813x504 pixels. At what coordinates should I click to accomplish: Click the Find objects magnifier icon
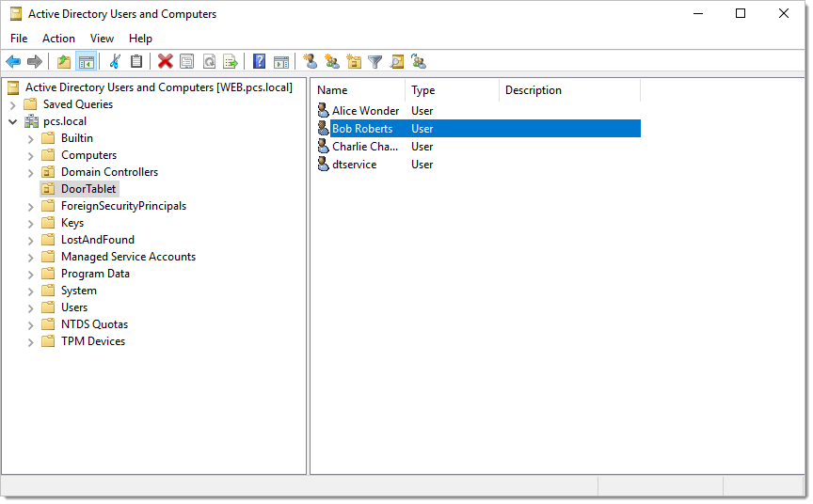(x=397, y=62)
